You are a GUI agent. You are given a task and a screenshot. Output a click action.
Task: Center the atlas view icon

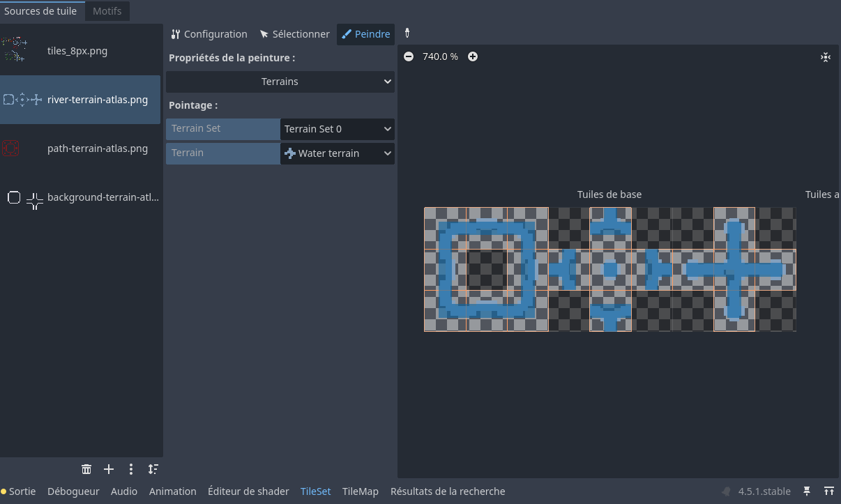click(826, 57)
